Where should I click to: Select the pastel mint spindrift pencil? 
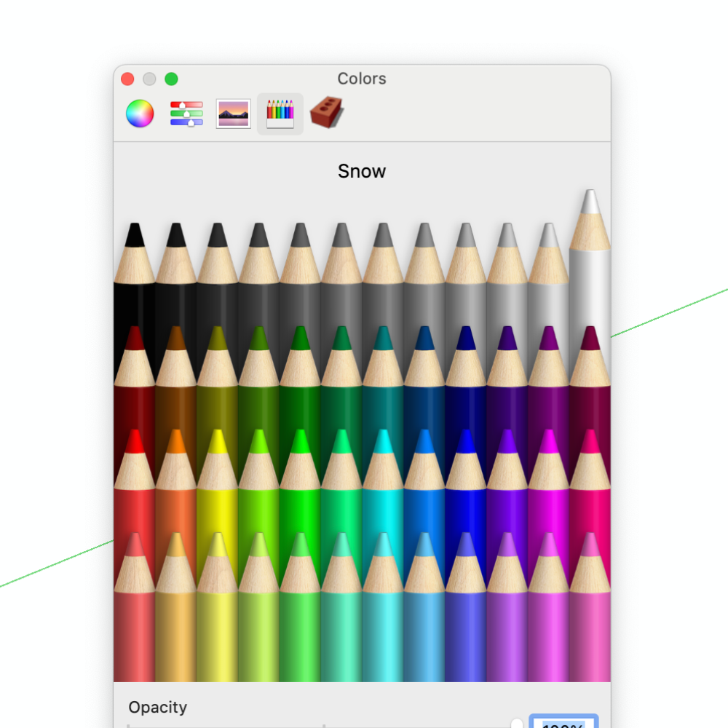click(x=341, y=606)
